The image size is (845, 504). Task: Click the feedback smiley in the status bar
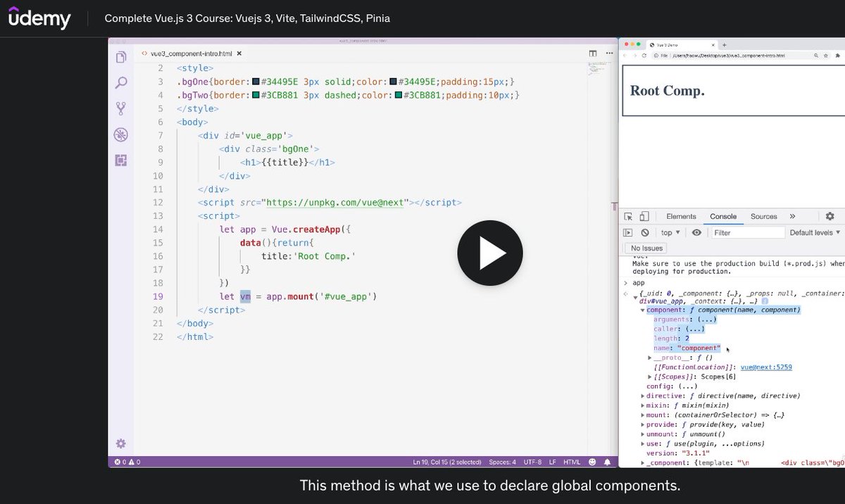(x=592, y=462)
